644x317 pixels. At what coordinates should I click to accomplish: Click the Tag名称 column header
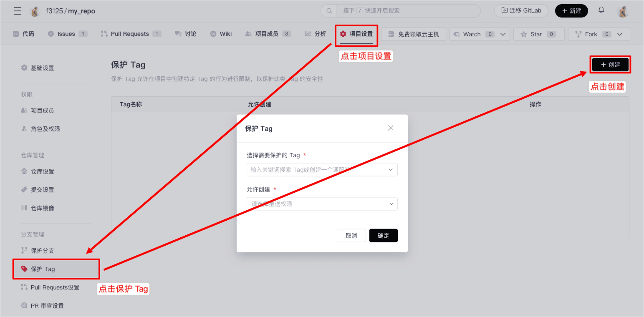point(131,104)
